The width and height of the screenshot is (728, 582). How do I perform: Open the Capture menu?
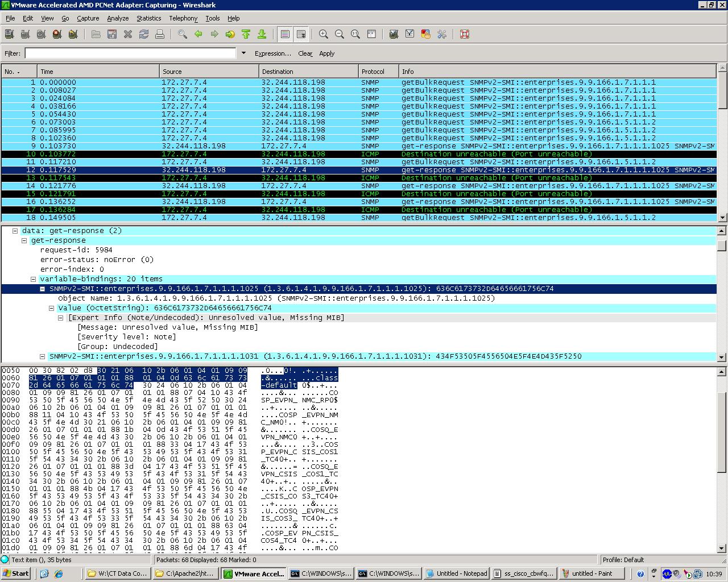88,18
